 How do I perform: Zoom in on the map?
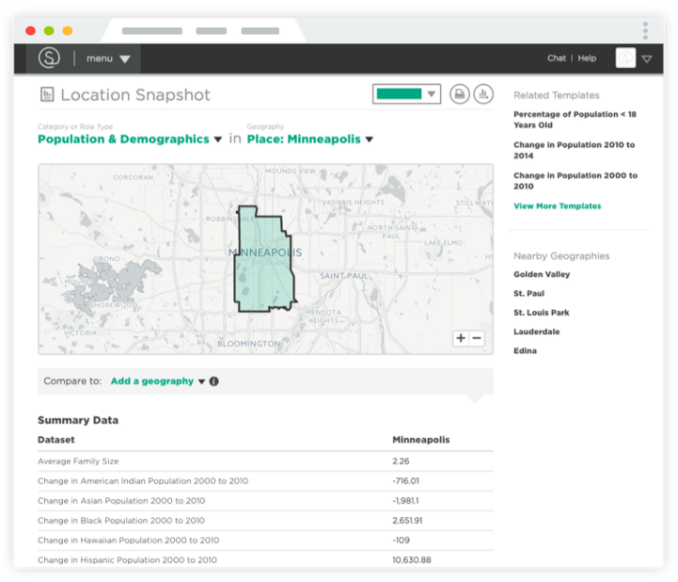coord(461,338)
